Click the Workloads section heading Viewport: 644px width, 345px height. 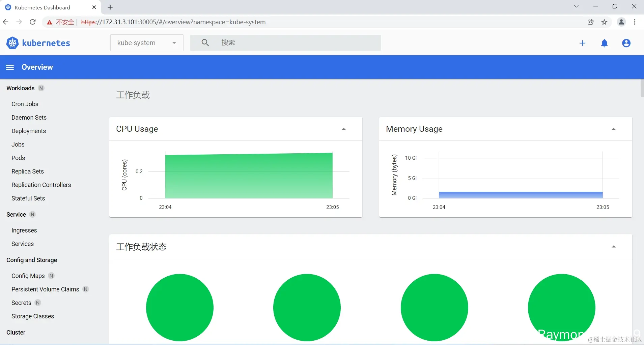[21, 88]
